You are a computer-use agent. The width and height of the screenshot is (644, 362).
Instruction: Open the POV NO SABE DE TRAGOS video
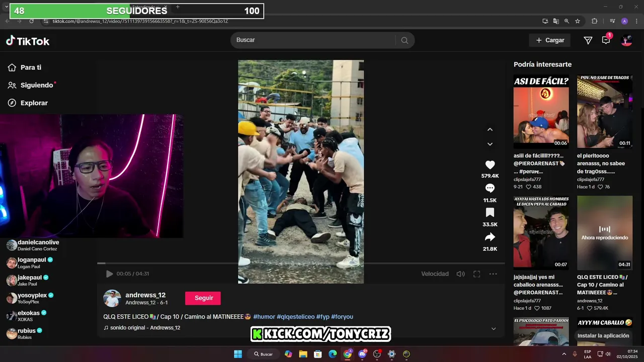click(605, 112)
